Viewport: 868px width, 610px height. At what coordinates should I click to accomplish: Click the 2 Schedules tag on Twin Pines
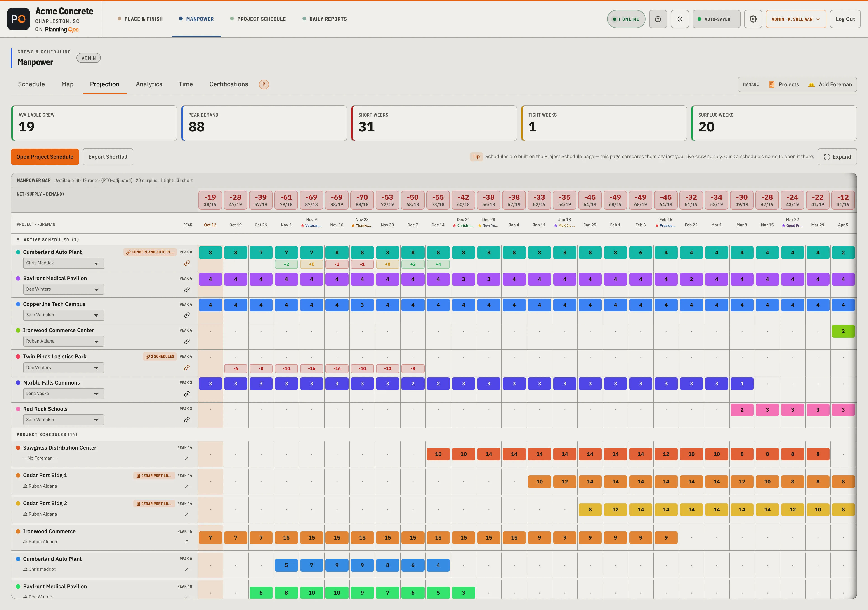[x=160, y=357]
